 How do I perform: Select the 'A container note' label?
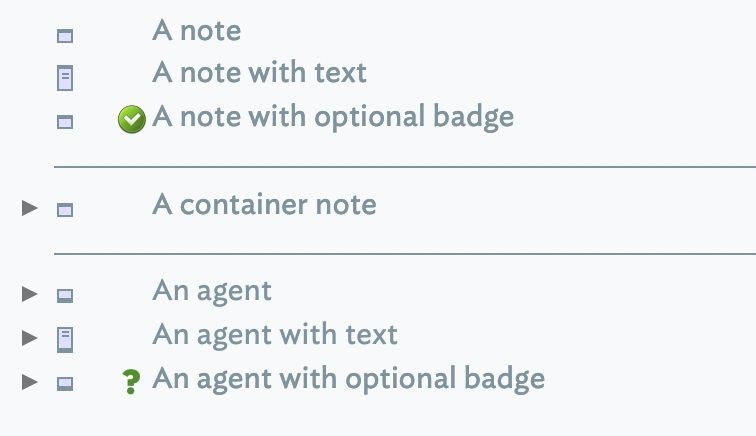264,205
